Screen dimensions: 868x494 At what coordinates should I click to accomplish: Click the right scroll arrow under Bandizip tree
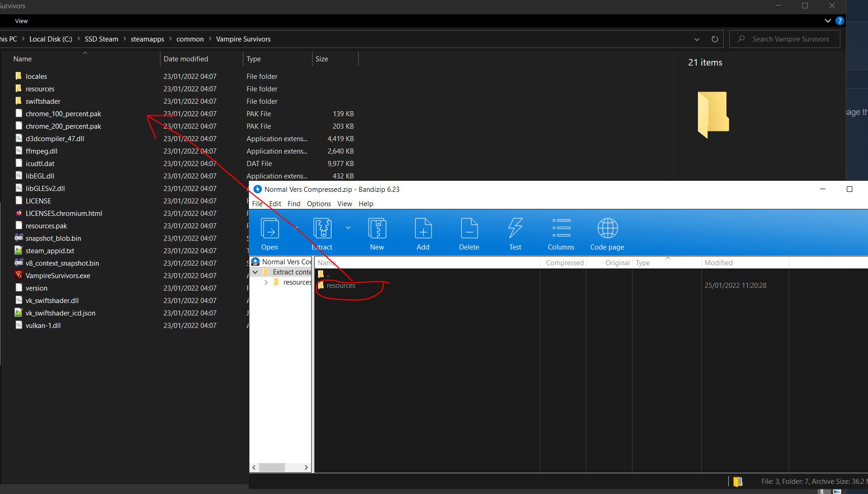(306, 467)
